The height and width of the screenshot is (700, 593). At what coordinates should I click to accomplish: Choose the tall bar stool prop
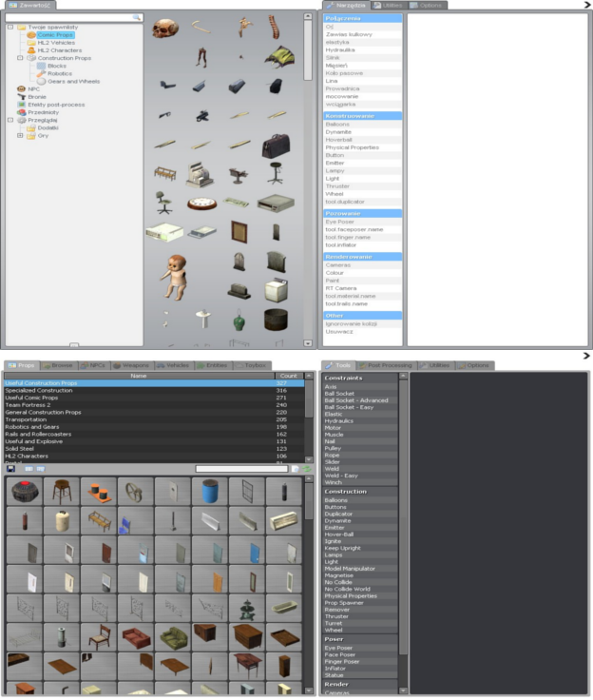(276, 173)
